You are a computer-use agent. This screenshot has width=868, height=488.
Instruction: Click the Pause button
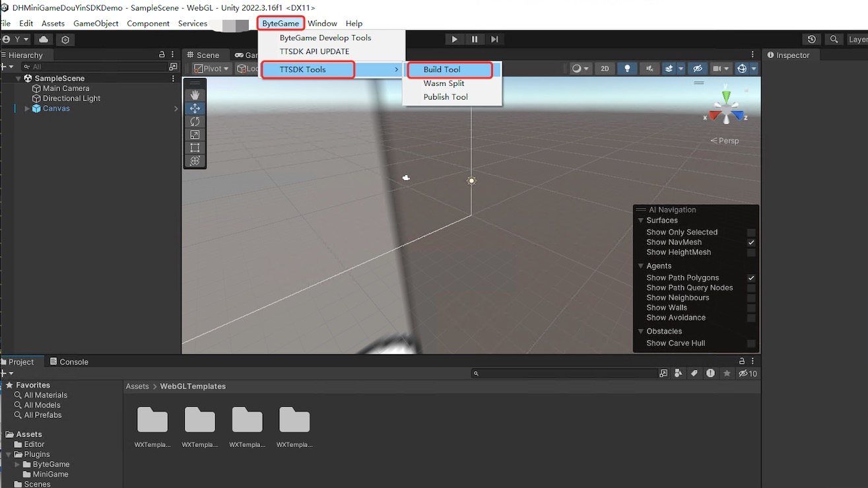coord(475,40)
